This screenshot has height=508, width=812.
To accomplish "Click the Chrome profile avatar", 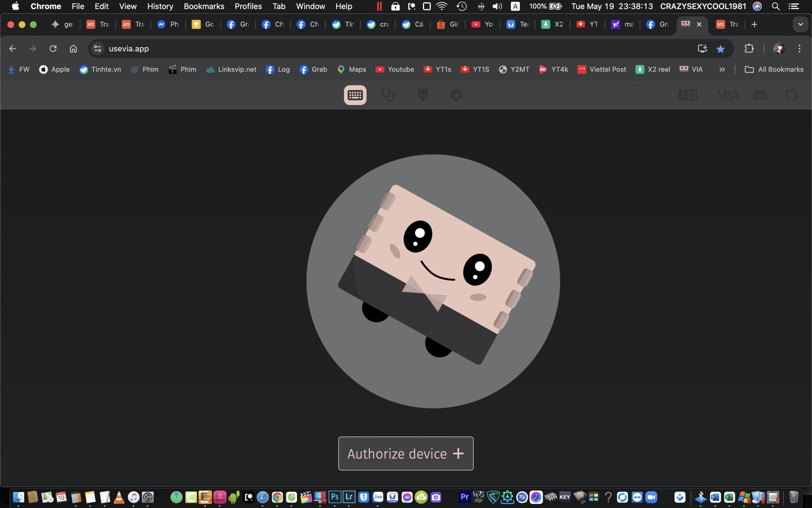I will coord(779,49).
